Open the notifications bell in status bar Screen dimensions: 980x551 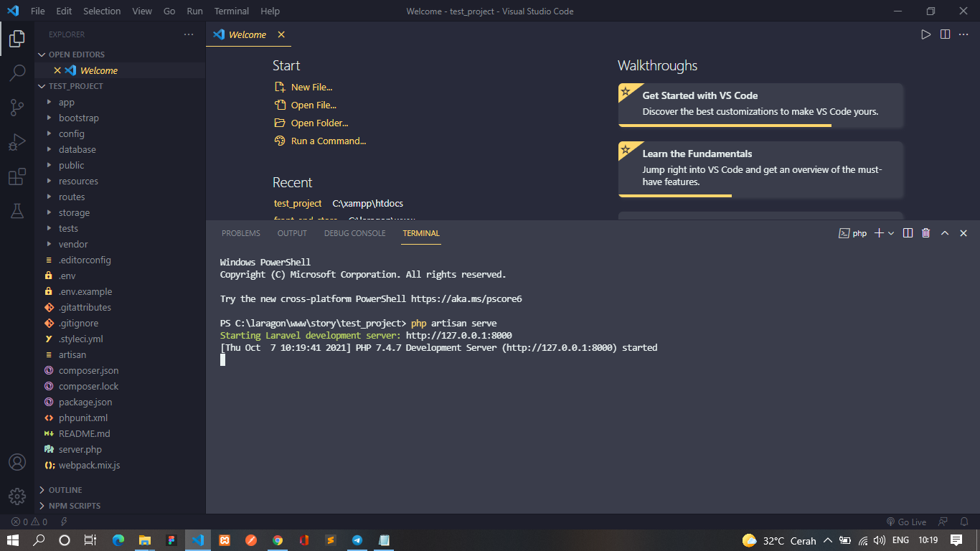tap(963, 522)
